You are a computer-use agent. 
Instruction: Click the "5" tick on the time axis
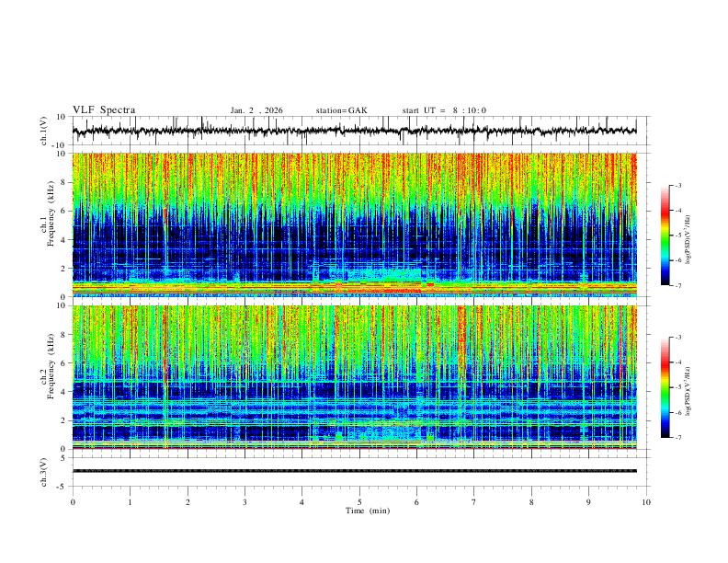click(x=359, y=502)
